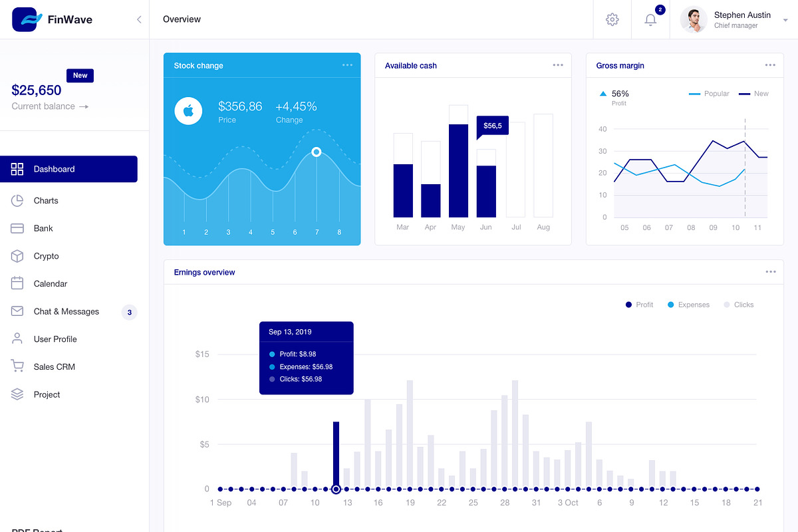Toggle the Clicks legend in earnings
The image size is (798, 532).
(x=739, y=305)
